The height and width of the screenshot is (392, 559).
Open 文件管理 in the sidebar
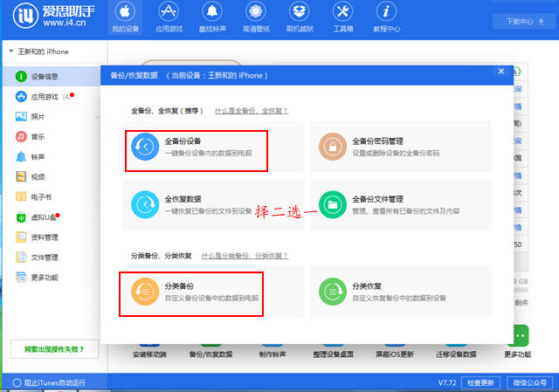[x=44, y=258]
